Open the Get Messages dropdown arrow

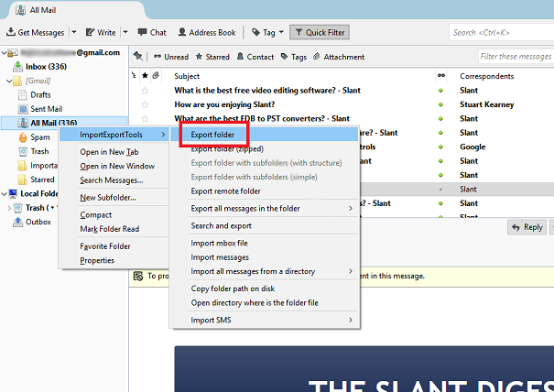click(74, 32)
